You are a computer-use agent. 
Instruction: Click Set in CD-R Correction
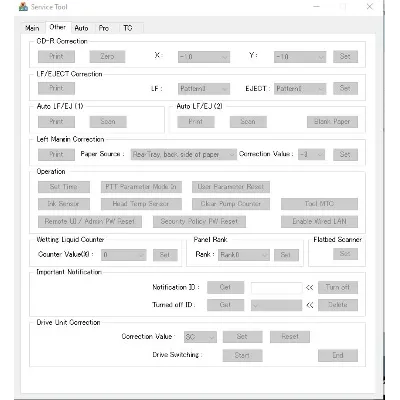[x=345, y=56]
